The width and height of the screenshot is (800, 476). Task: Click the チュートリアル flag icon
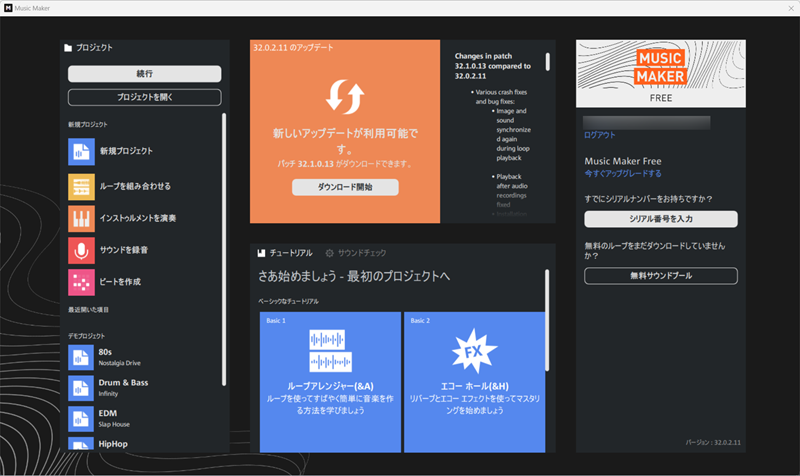tap(261, 253)
